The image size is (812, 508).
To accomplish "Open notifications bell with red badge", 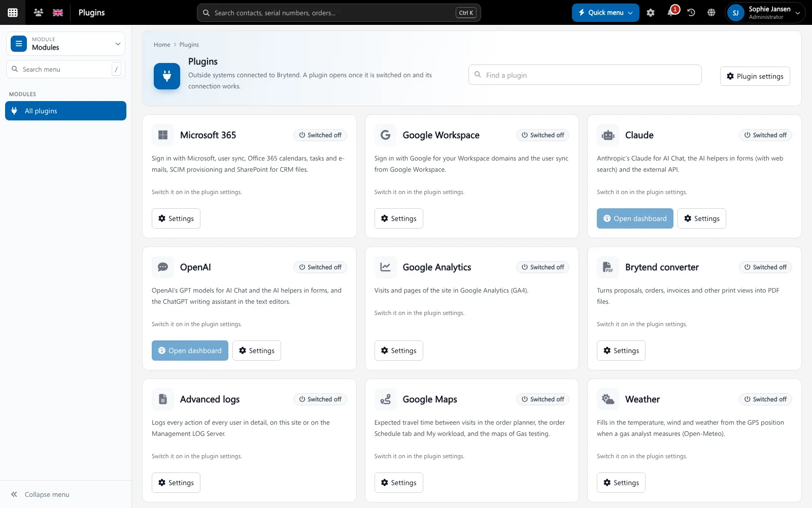I will pos(671,12).
